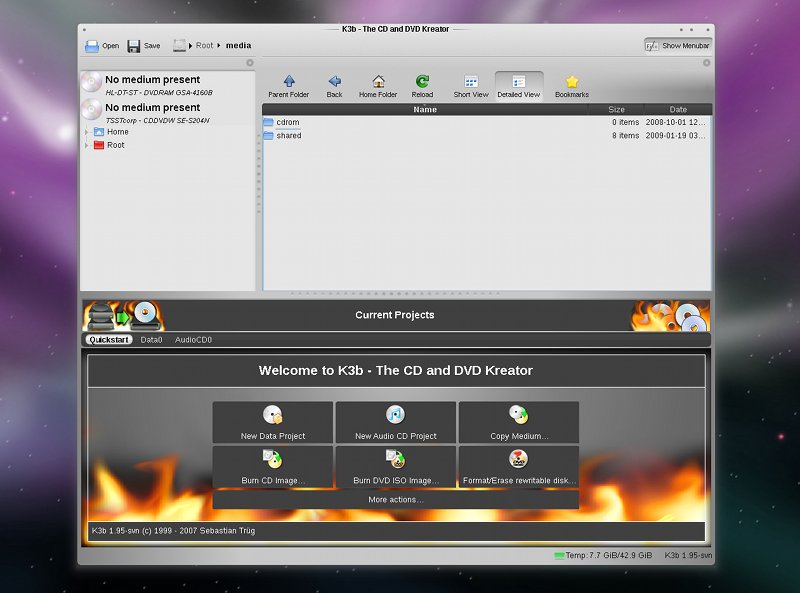
Task: Close the file browser panel corner button
Action: [x=706, y=63]
